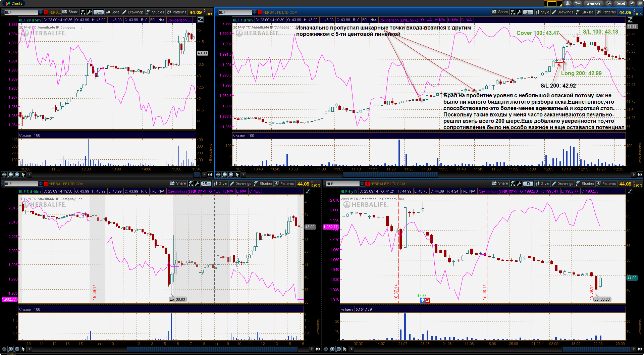This screenshot has height=355, width=644.
Task: Click the Symbols button
Action: [x=593, y=3]
